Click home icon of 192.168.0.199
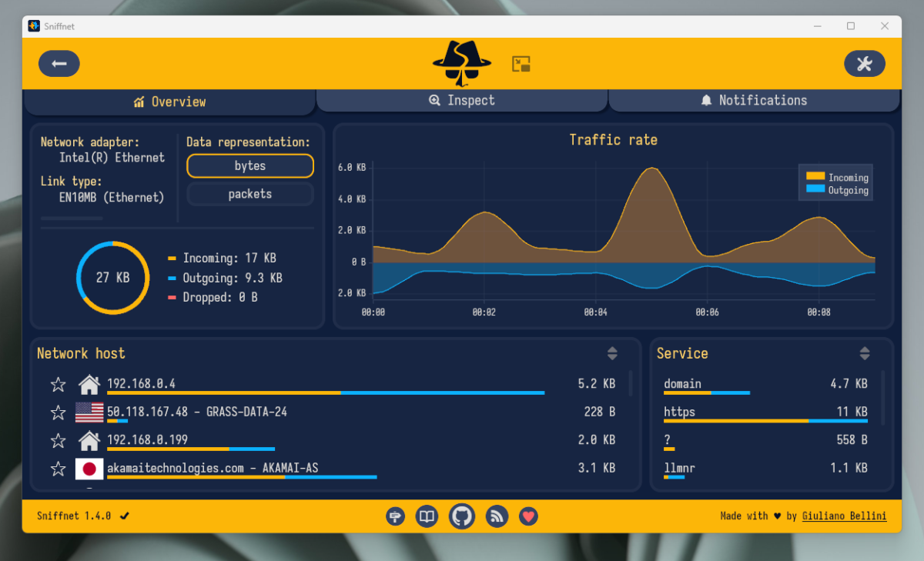Viewport: 924px width, 561px height. pyautogui.click(x=89, y=440)
